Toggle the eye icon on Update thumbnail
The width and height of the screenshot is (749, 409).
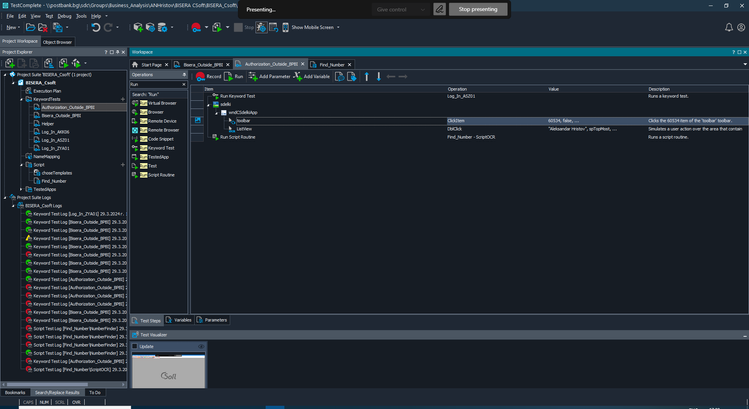201,346
